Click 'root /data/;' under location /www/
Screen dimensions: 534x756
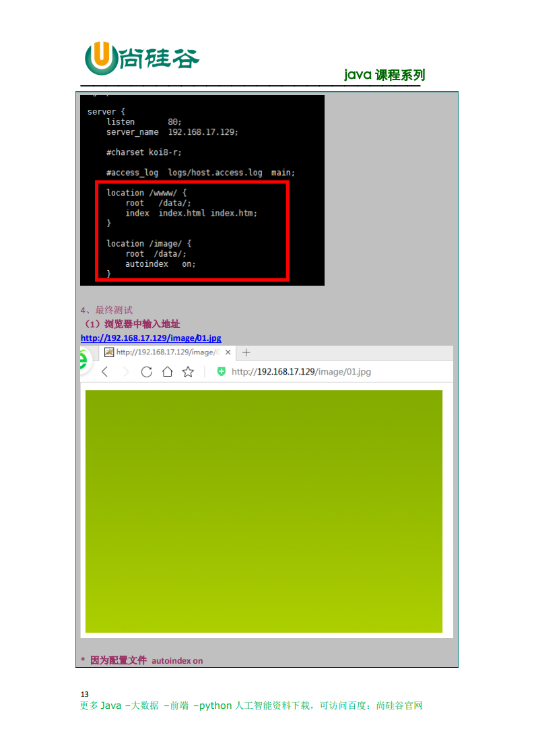158,203
